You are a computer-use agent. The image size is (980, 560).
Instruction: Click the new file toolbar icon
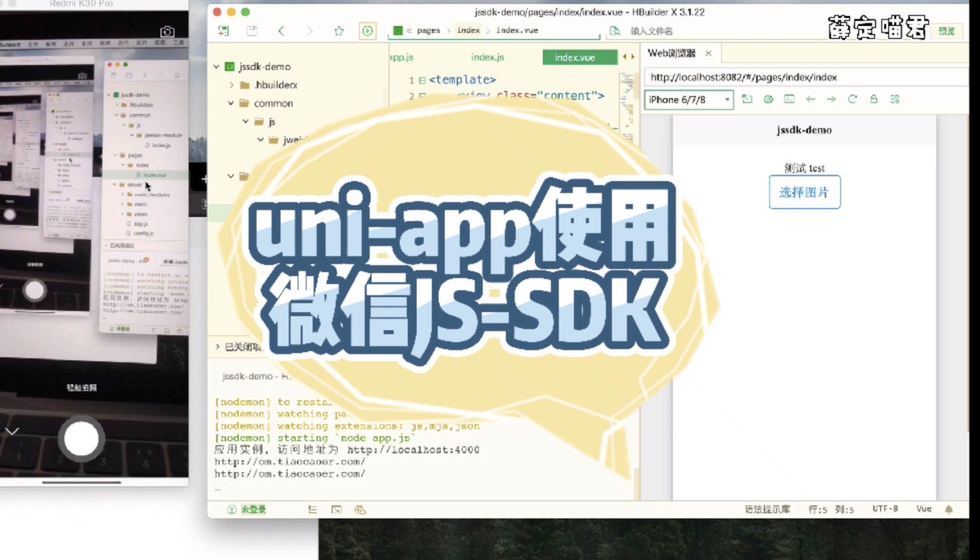coord(223,31)
